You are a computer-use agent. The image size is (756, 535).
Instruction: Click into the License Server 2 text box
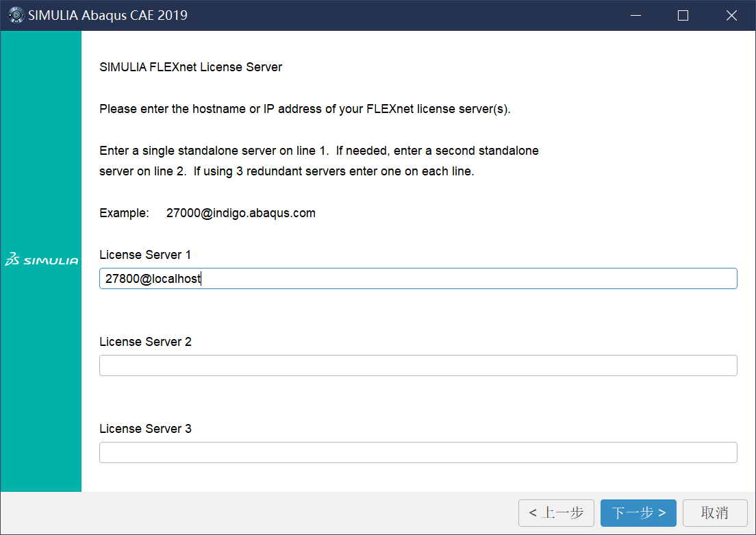(418, 365)
